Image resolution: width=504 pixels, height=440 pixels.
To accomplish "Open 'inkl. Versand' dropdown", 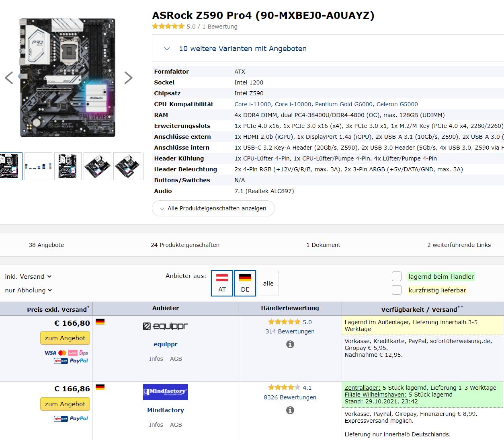I will click(x=28, y=277).
